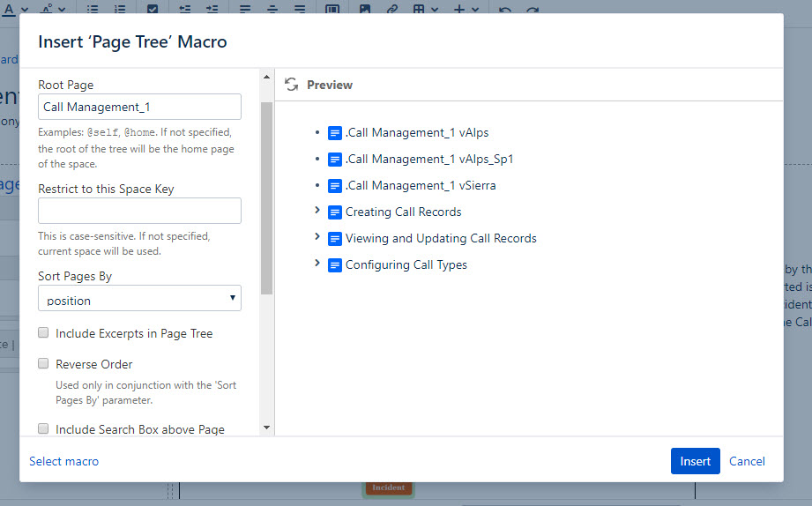Click the task list checkbox icon in editor toolbar
Viewport: 812px width, 506px height.
pos(153,10)
